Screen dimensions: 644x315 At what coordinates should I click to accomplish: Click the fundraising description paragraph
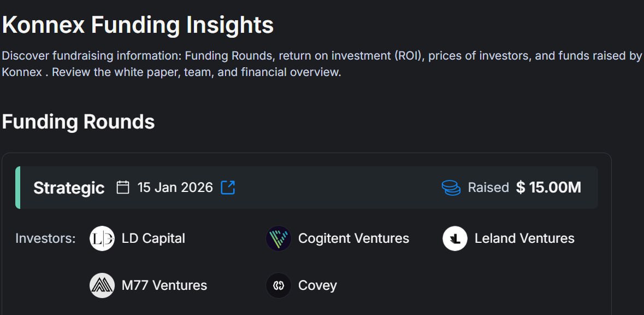[x=322, y=64]
